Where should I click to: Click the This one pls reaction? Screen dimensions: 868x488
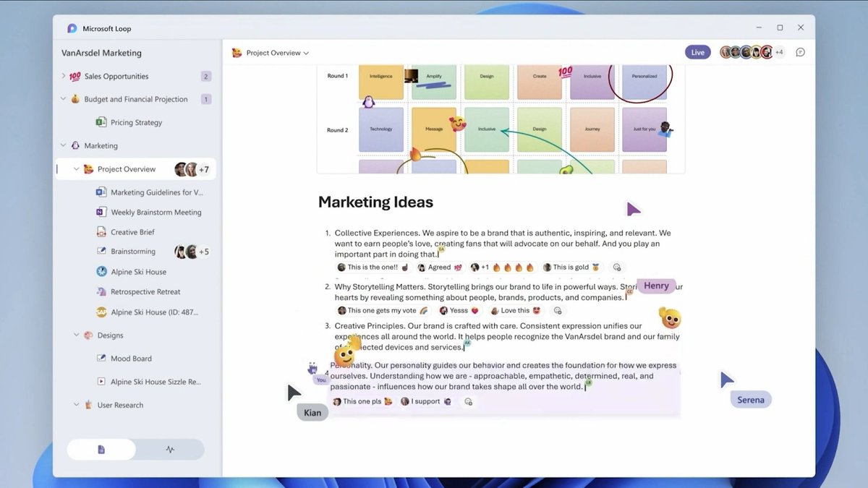tap(362, 401)
